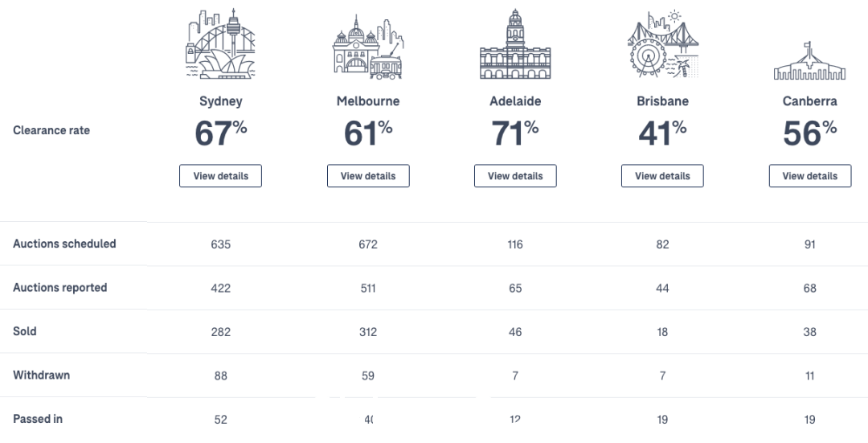Select the Canberra city name heading

[x=810, y=101]
